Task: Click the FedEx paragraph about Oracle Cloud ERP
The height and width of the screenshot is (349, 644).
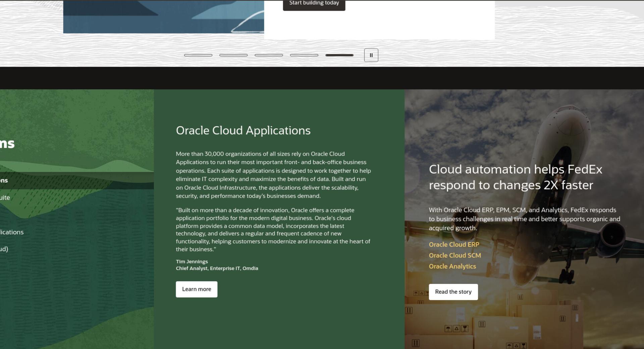Action: 525,219
